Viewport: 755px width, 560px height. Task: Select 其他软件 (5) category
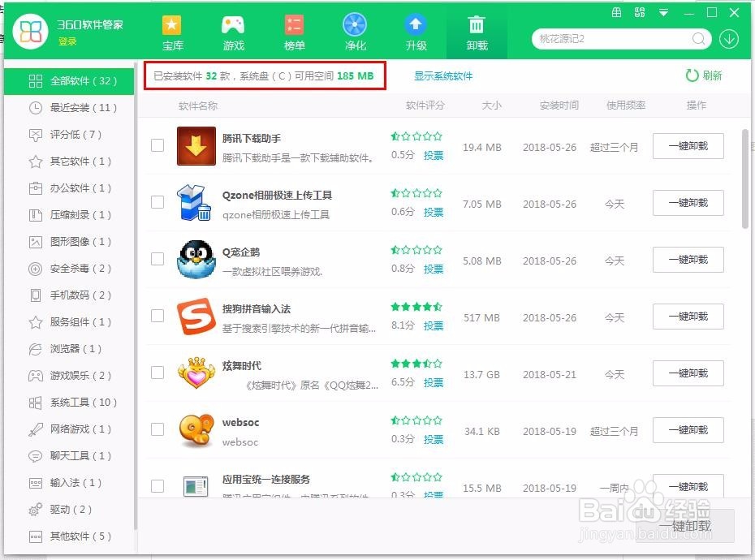click(69, 536)
